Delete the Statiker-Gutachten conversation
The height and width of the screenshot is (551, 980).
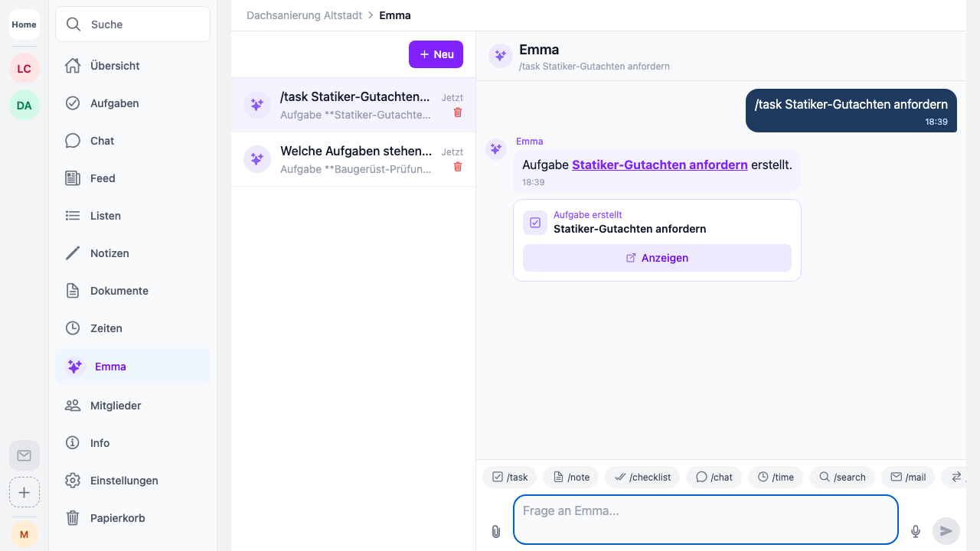coord(458,112)
